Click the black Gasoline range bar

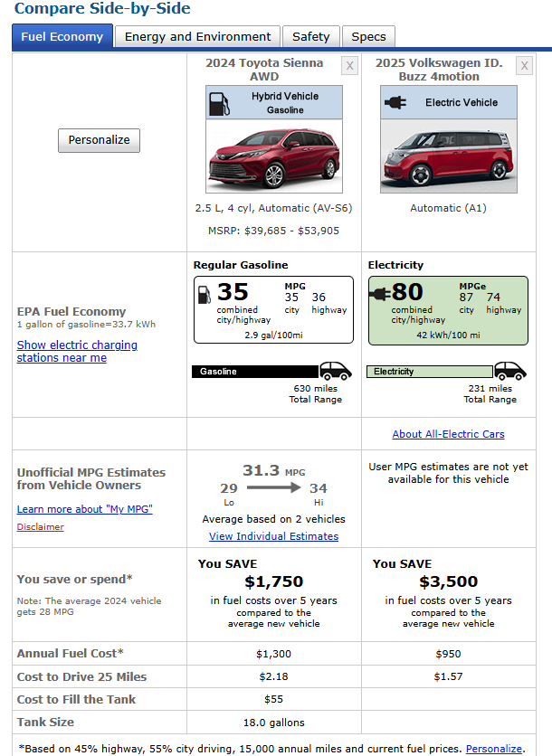pyautogui.click(x=255, y=372)
